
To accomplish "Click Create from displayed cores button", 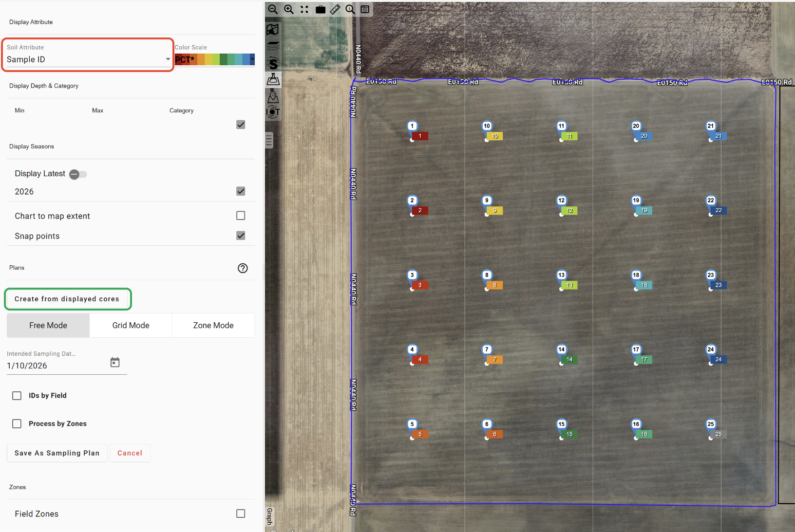I will (x=67, y=299).
